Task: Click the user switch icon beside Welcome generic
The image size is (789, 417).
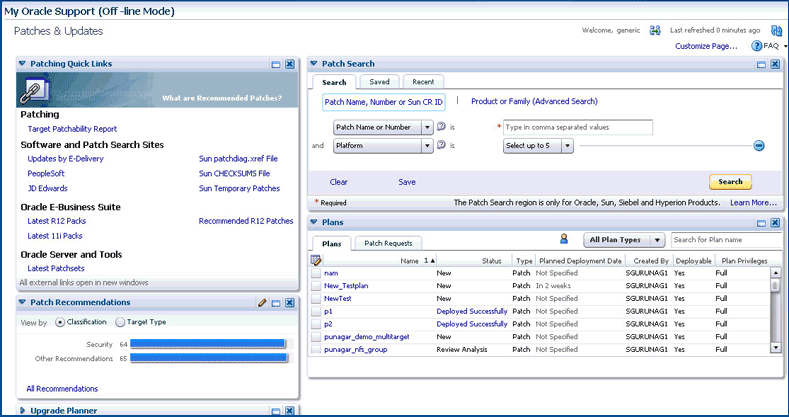Action: (x=655, y=31)
